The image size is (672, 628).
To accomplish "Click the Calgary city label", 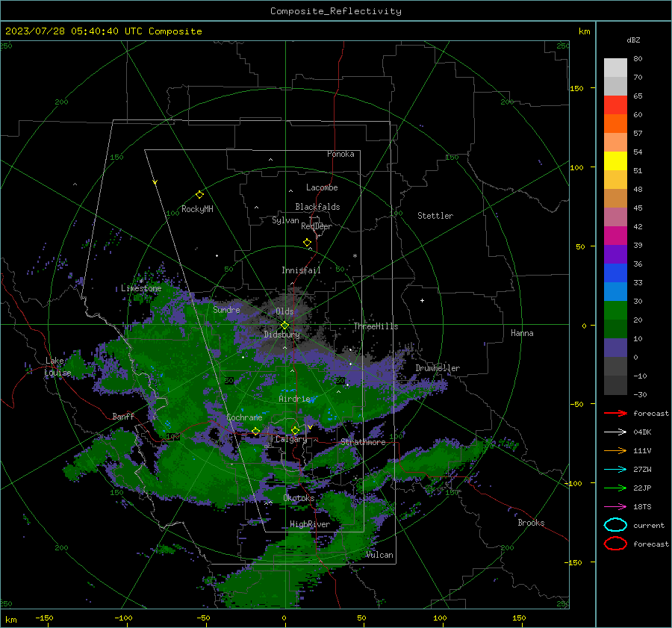I will click(x=291, y=439).
